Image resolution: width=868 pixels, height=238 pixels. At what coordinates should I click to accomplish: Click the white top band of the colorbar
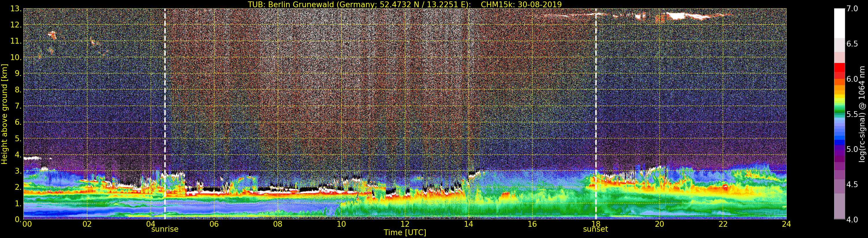coord(839,23)
